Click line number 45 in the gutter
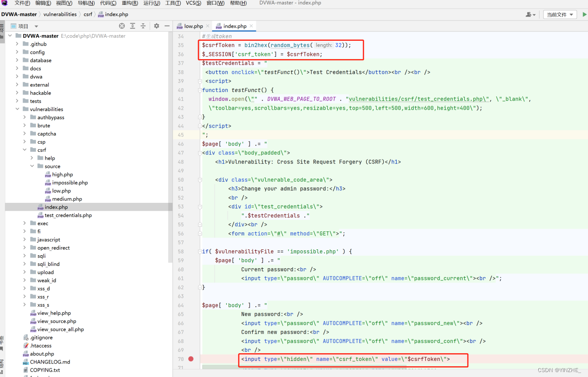The width and height of the screenshot is (588, 377). (181, 135)
